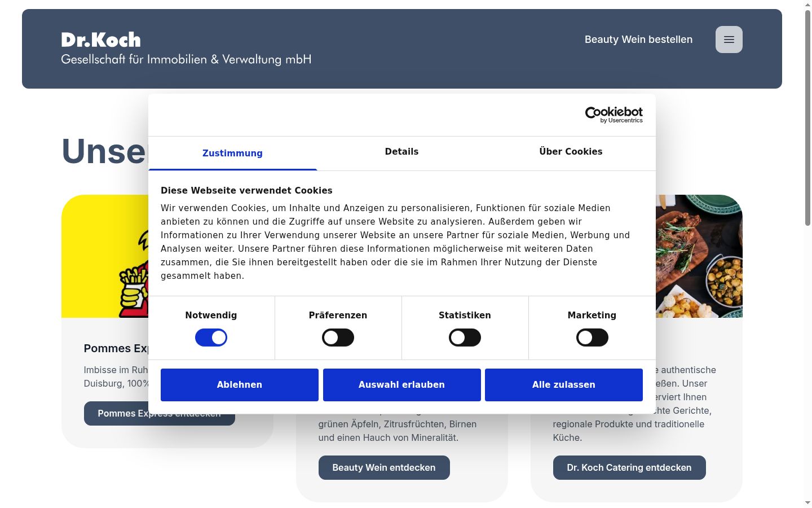Click the scrollbar up arrow
The height and width of the screenshot is (508, 812).
(x=807, y=5)
